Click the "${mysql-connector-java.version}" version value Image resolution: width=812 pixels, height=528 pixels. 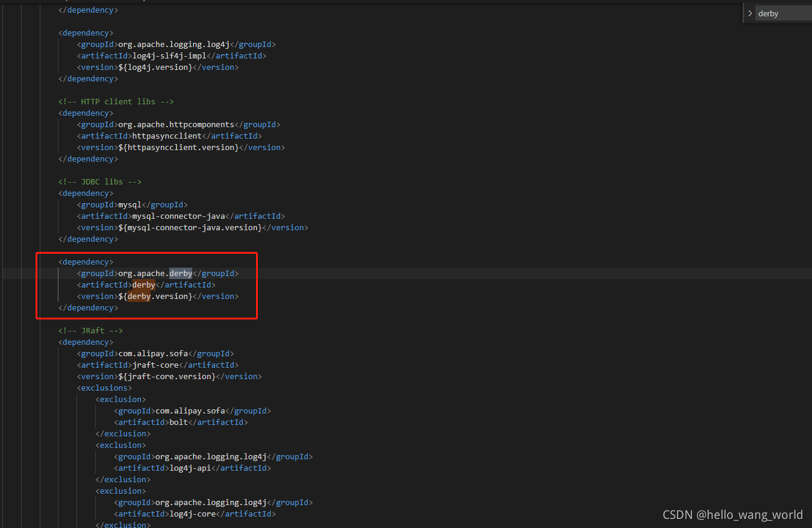point(190,228)
